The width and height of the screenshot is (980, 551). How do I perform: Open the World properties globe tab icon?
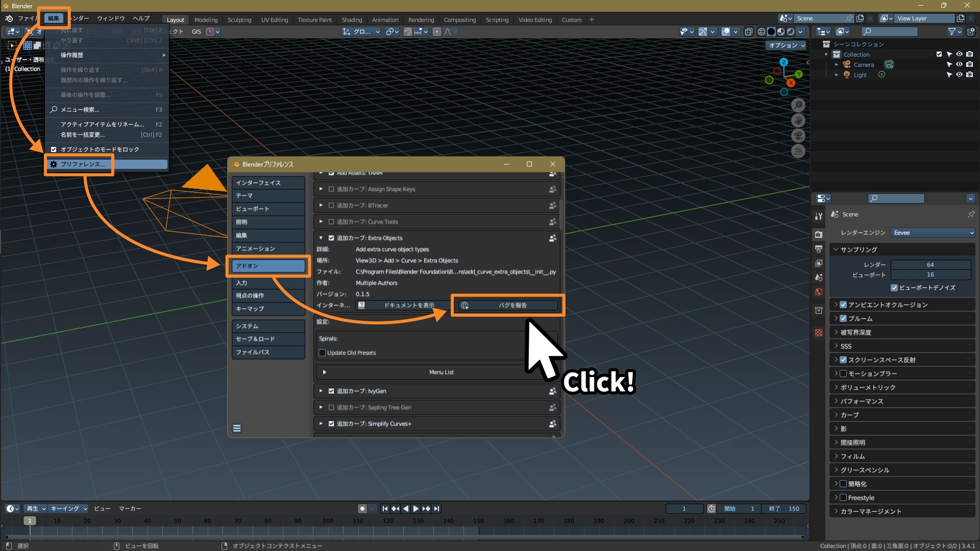(x=819, y=292)
